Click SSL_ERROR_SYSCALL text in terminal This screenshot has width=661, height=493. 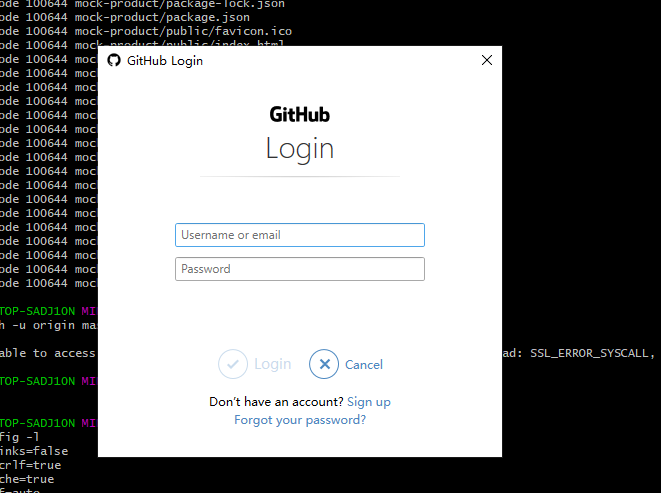589,353
